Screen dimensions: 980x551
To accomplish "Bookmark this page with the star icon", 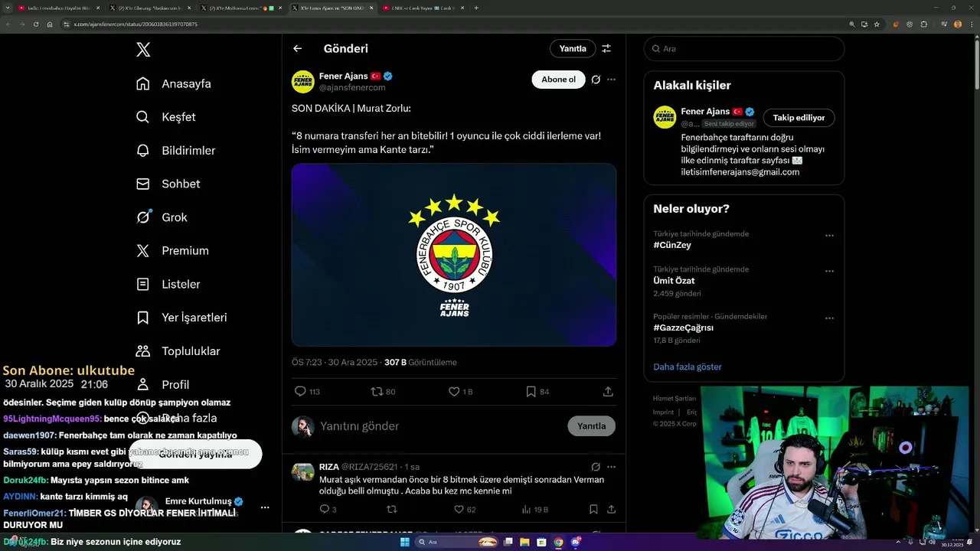I will click(877, 24).
